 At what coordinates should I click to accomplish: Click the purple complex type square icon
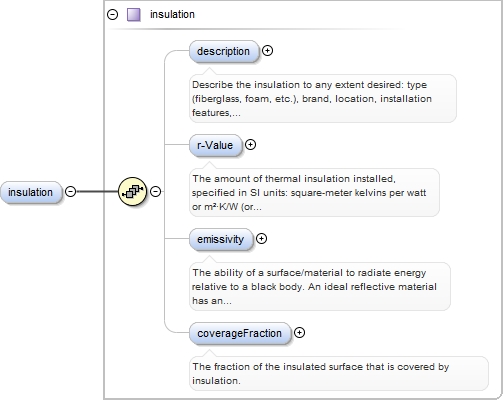click(134, 15)
